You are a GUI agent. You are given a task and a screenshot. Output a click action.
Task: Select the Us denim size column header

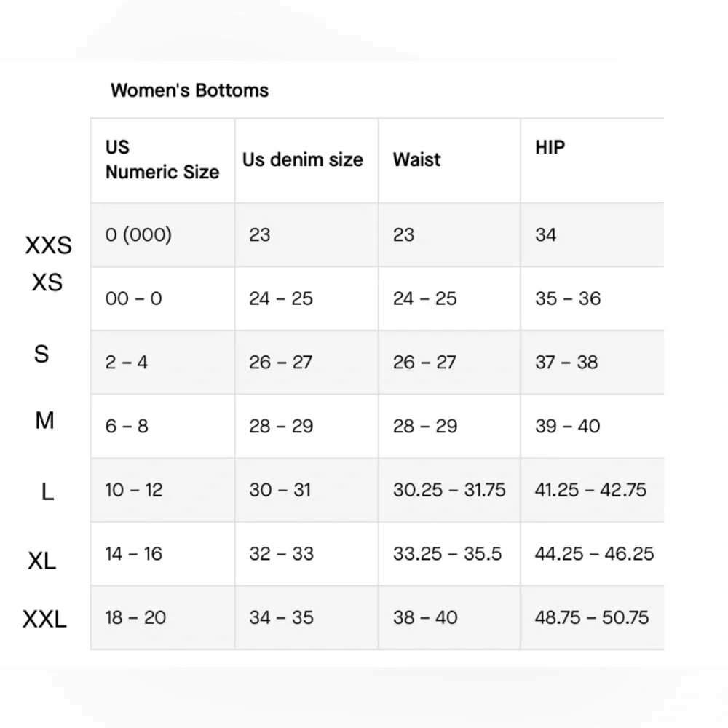point(303,159)
